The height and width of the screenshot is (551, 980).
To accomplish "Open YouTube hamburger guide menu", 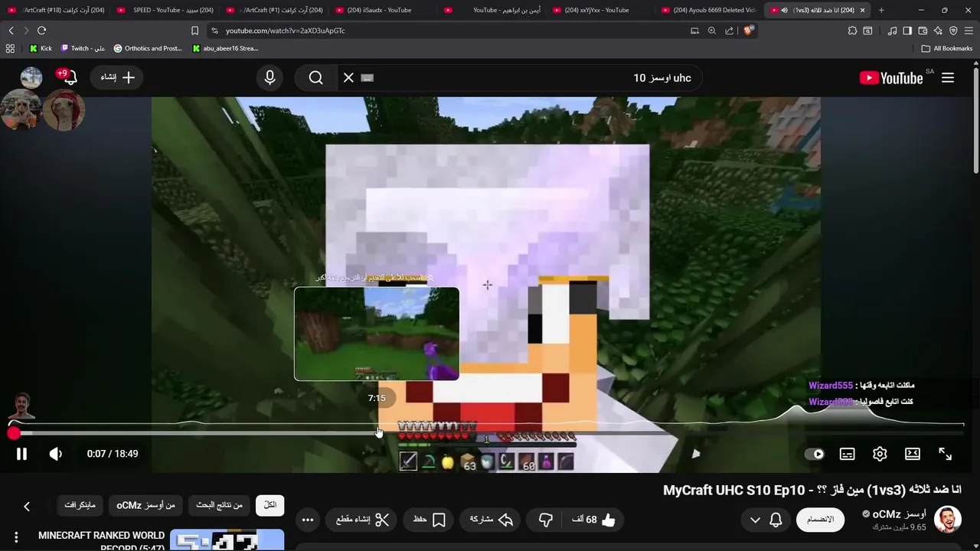I will [948, 77].
